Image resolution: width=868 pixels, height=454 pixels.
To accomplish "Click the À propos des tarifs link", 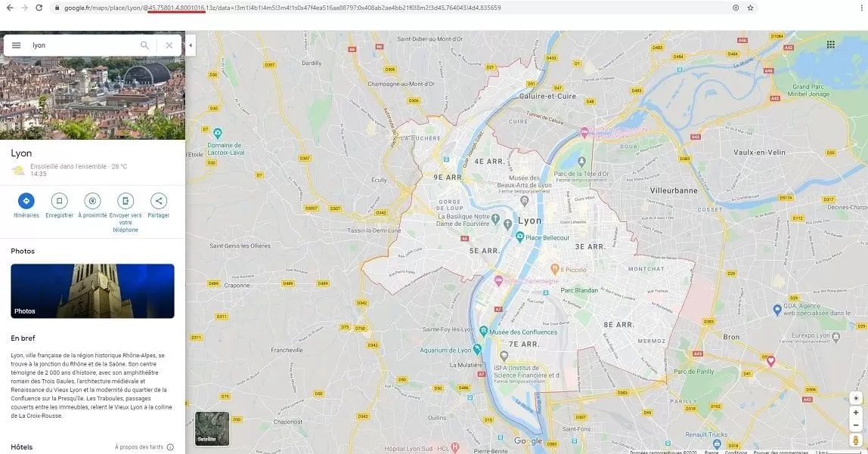I will (139, 447).
